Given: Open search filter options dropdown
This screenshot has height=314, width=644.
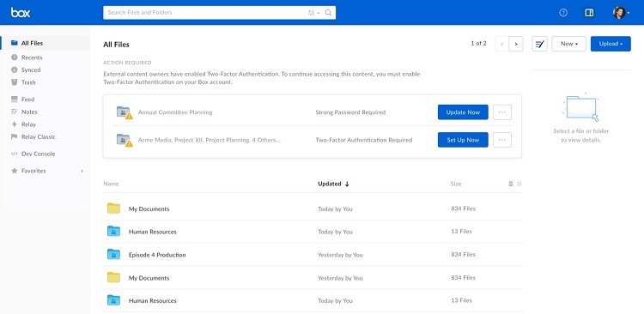Looking at the screenshot, I should pyautogui.click(x=313, y=13).
